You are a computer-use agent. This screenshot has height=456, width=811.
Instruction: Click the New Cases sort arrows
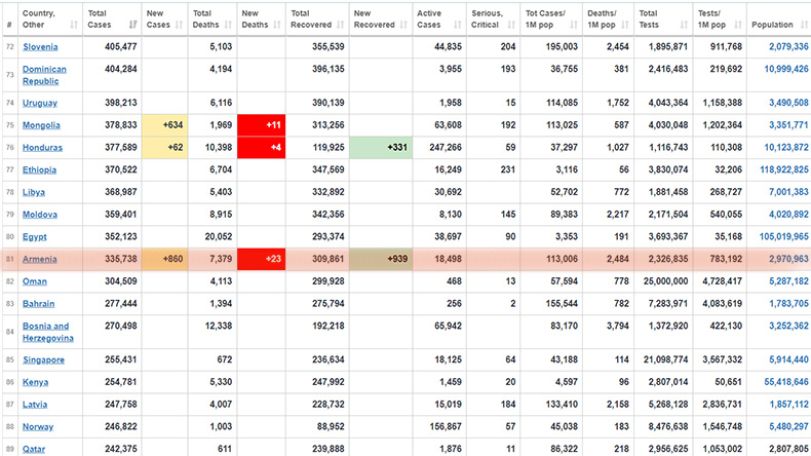179,24
